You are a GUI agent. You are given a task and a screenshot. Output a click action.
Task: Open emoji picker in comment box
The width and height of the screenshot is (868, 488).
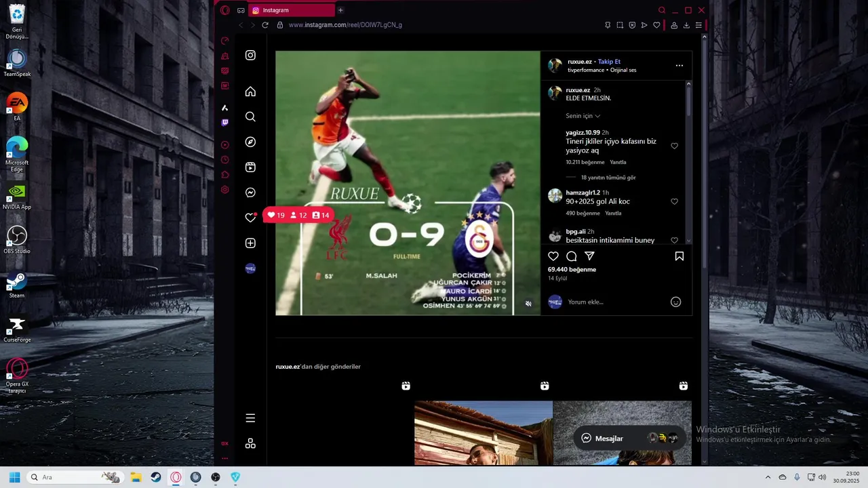675,302
